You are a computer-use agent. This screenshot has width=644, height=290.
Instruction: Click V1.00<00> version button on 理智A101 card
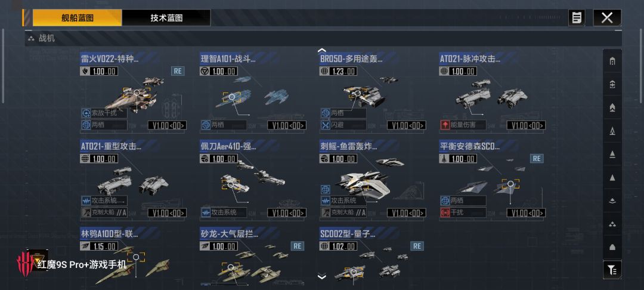[x=287, y=125]
